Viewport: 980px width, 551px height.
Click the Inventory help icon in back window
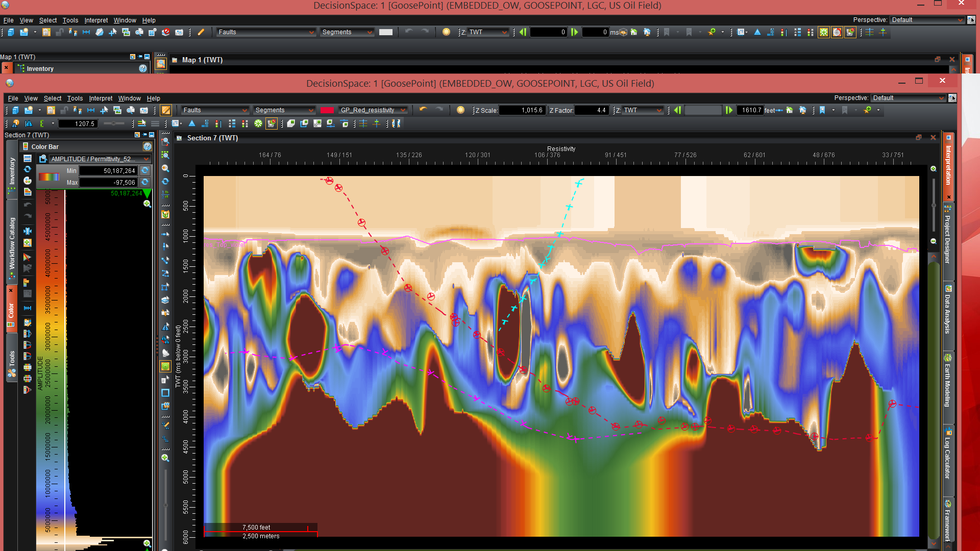pos(143,68)
